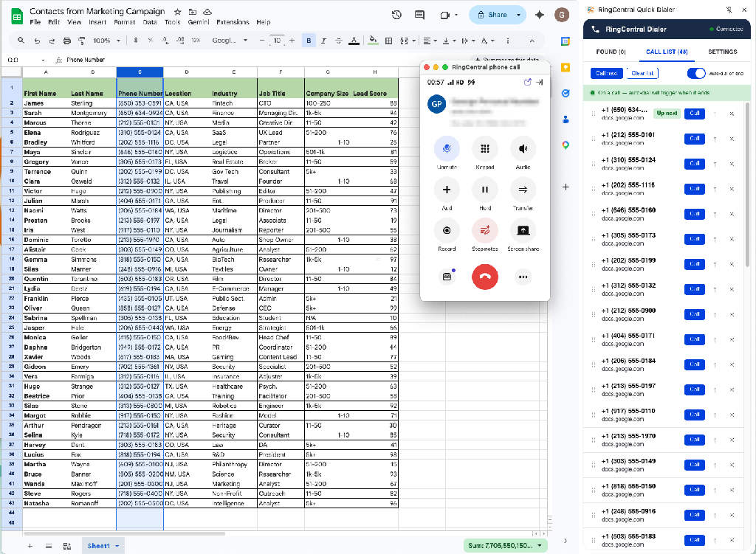Click the Share button
Screen dimensions: 756x554
click(492, 15)
